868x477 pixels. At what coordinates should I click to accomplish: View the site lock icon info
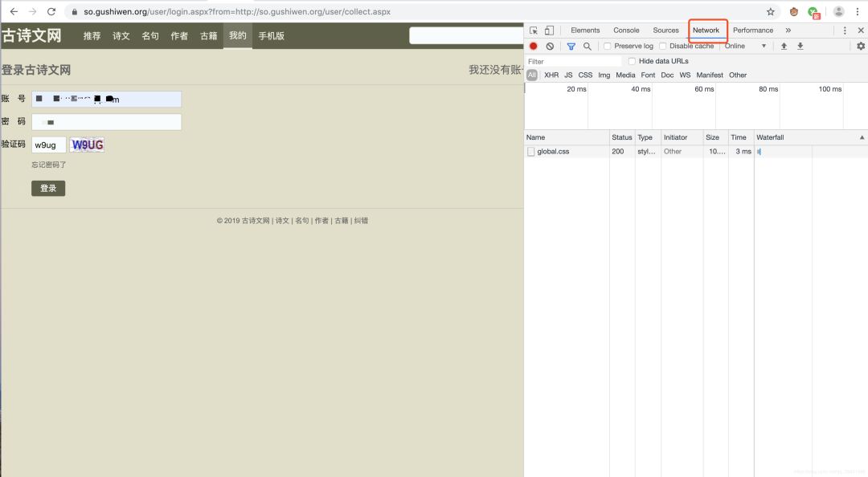pos(75,11)
